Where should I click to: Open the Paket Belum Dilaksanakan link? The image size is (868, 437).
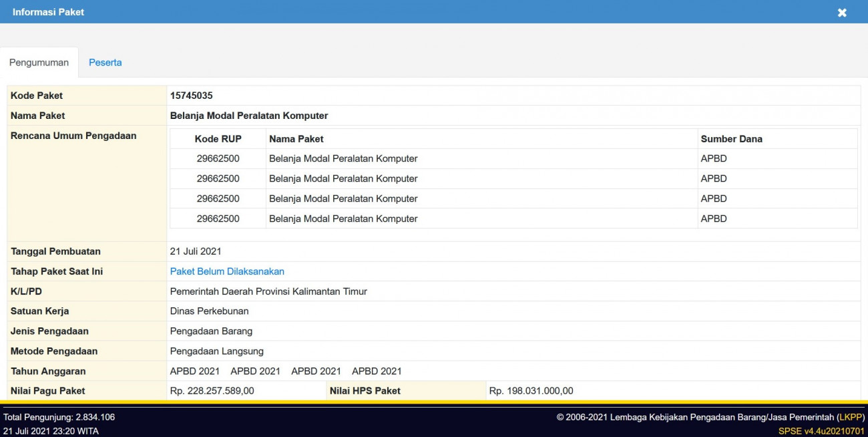pyautogui.click(x=227, y=271)
